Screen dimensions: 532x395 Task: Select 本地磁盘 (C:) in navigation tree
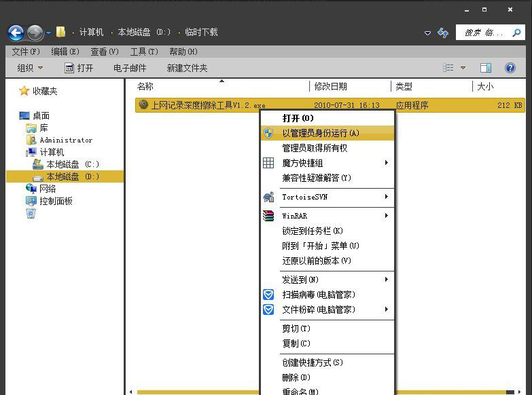pos(66,164)
